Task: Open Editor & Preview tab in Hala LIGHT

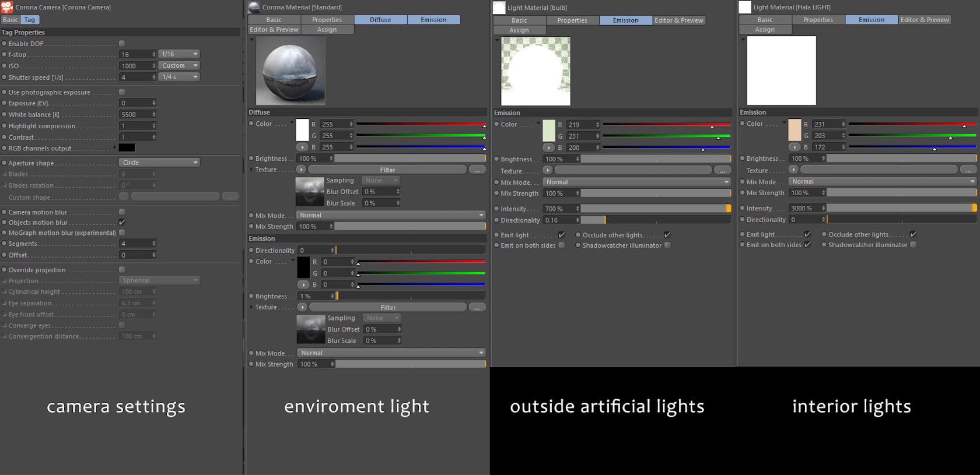Action: (x=925, y=20)
